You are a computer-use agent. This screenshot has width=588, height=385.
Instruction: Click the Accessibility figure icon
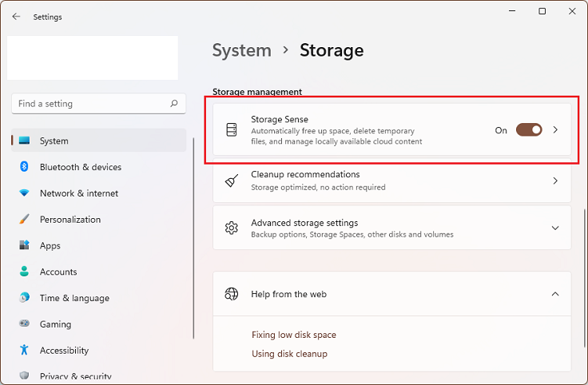pos(25,350)
